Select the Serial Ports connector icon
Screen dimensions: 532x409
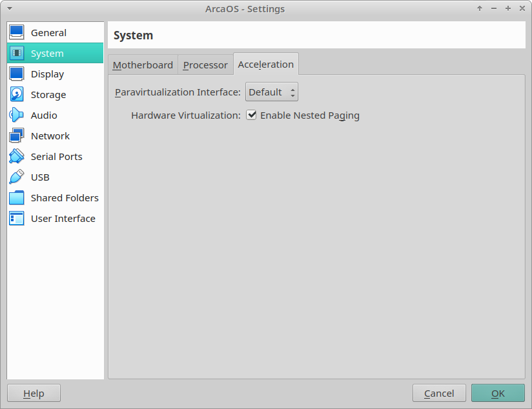tap(17, 157)
